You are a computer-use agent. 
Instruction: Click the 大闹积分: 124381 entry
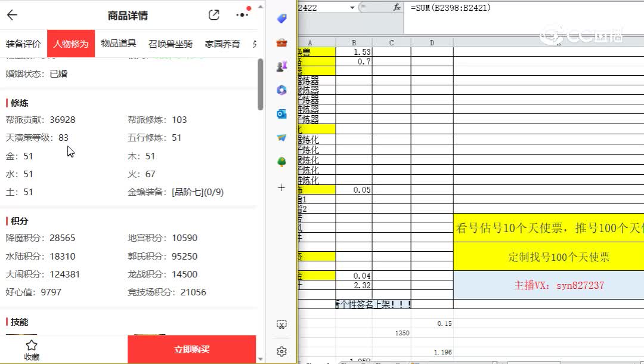43,274
